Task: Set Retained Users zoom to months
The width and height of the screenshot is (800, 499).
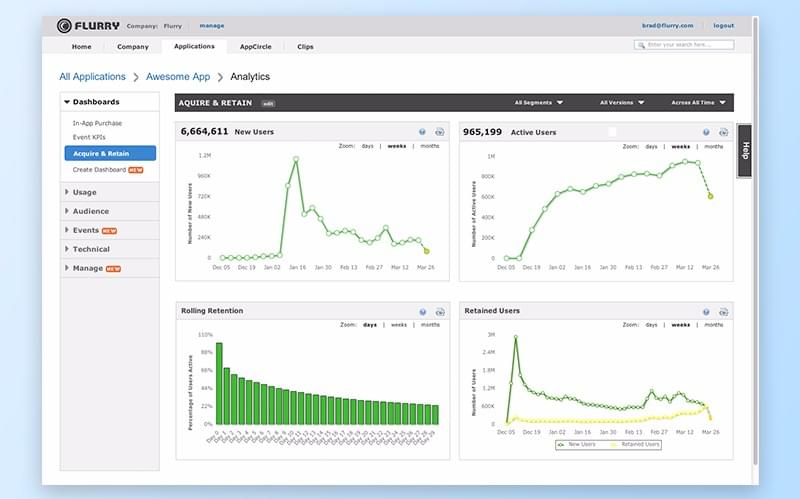Action: (713, 325)
